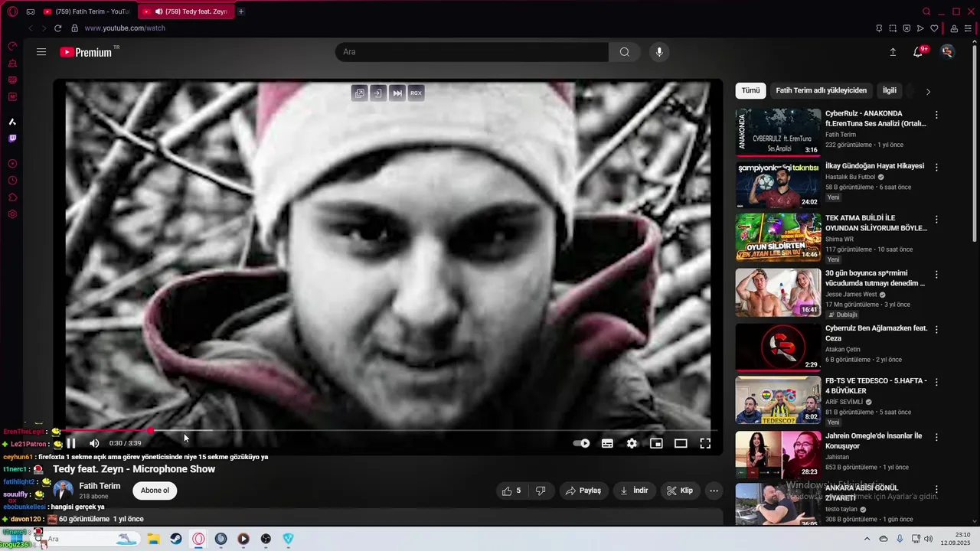Subscribe with Abone ol button

click(155, 491)
